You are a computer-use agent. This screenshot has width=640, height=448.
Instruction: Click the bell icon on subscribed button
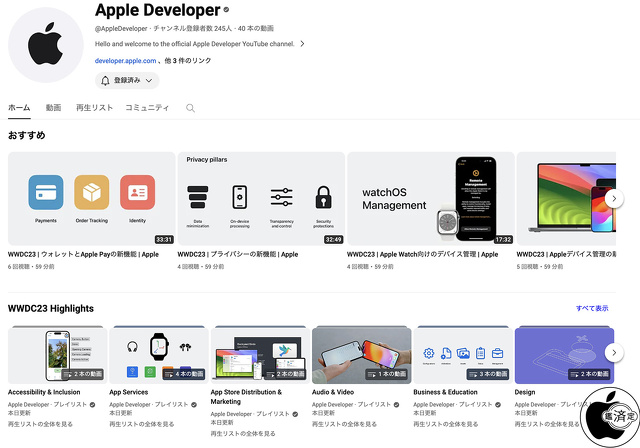105,80
